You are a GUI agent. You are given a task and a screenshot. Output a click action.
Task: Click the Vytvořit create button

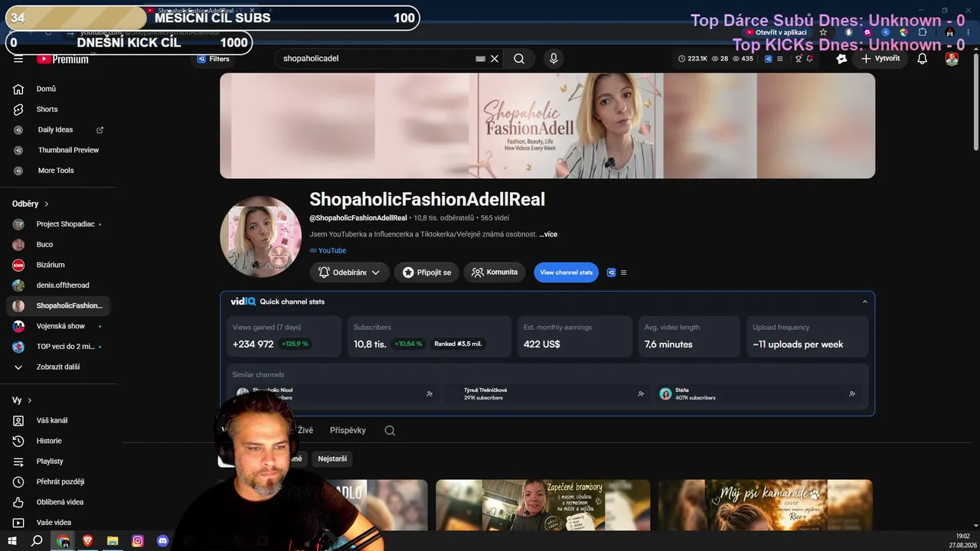[x=881, y=59]
